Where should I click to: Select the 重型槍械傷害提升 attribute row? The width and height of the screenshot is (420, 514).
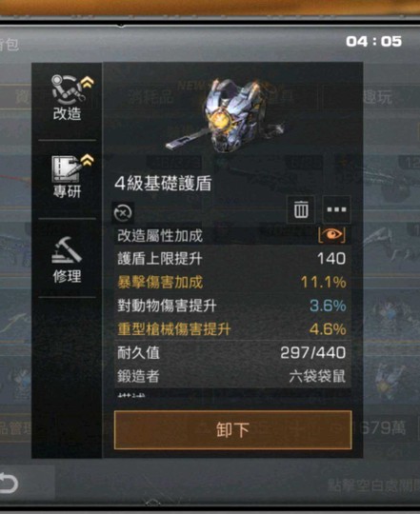tap(232, 329)
